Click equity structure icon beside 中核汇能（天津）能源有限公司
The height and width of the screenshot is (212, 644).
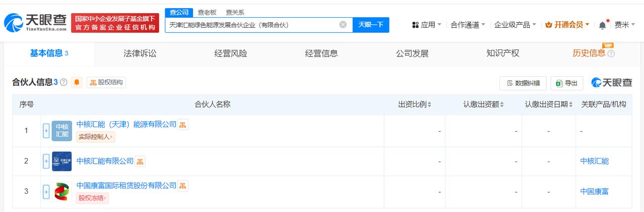coord(183,125)
